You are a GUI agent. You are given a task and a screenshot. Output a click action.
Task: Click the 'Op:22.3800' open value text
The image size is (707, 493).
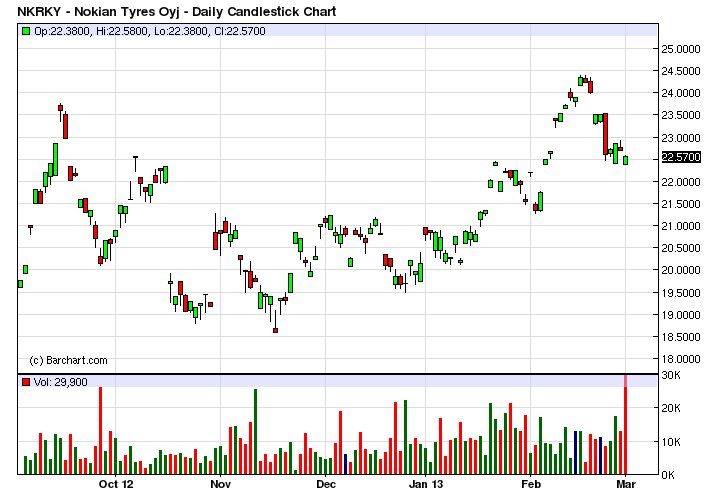62,31
